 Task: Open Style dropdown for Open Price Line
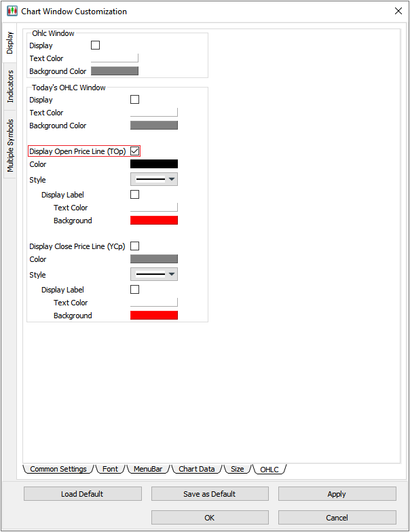point(153,180)
